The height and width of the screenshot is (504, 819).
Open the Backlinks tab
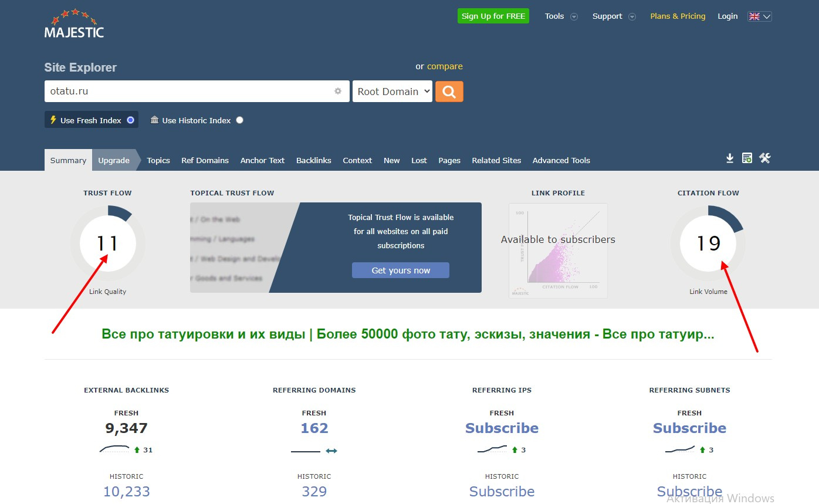314,160
